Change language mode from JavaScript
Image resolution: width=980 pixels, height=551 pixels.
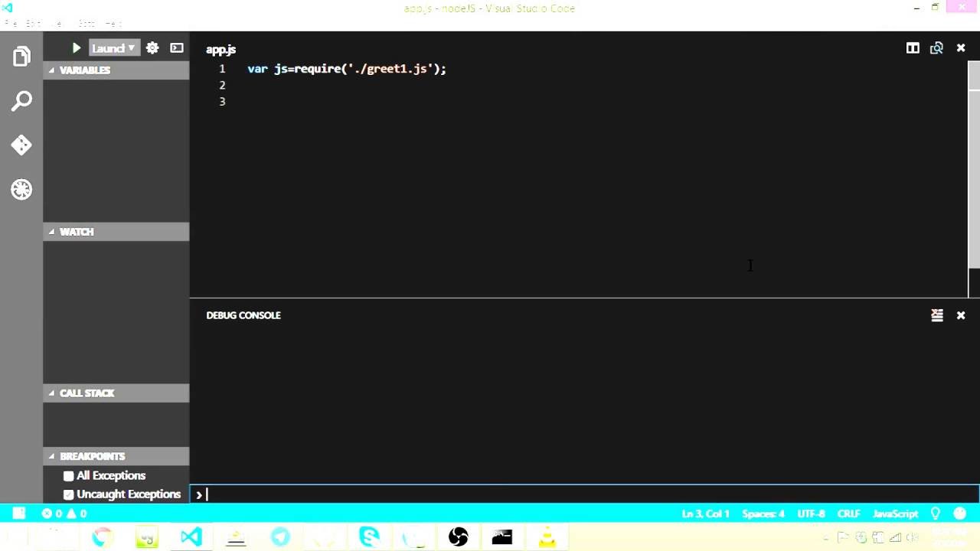coord(895,514)
